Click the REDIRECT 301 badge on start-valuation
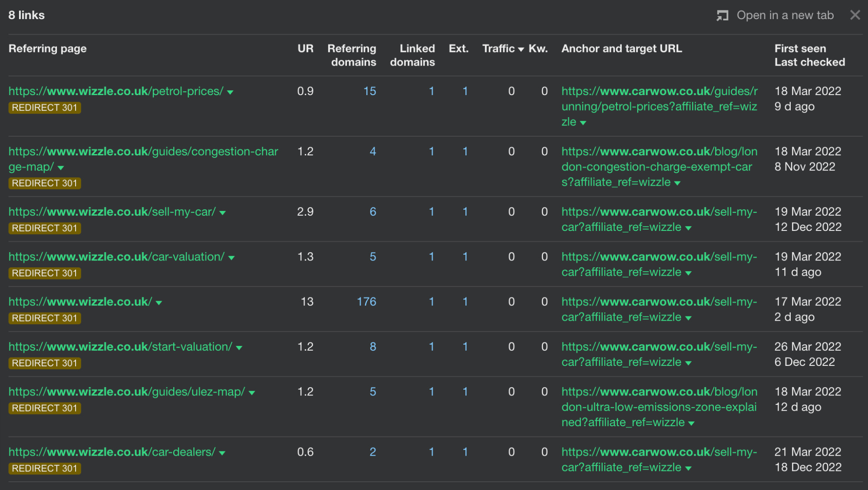Screen dimensions: 868x490 click(45, 362)
